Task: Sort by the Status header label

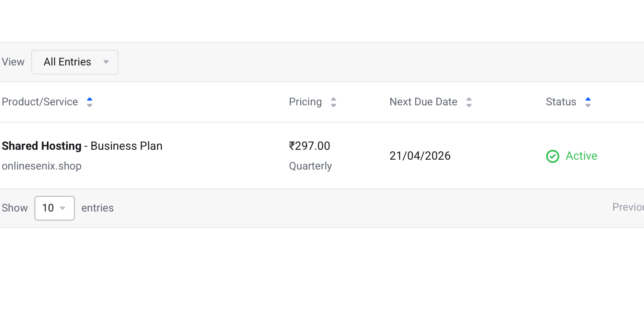Action: tap(561, 102)
